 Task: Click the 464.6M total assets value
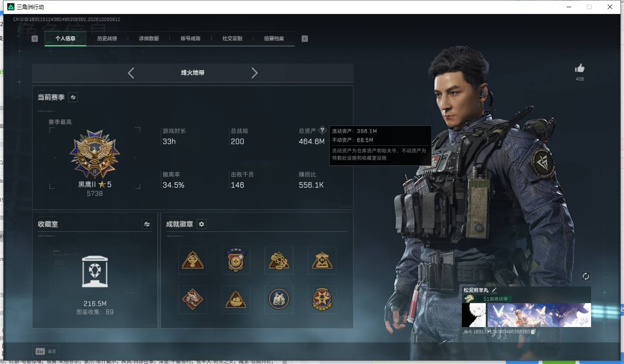click(312, 142)
